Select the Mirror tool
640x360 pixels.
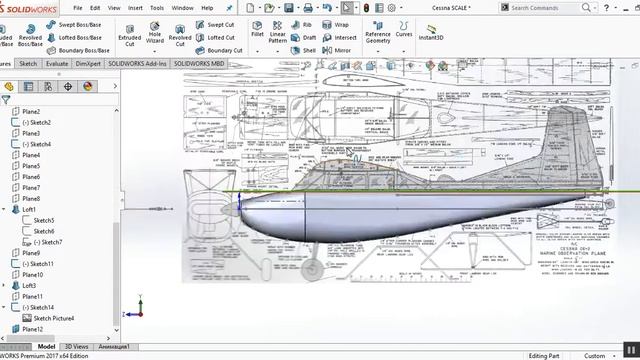337,51
